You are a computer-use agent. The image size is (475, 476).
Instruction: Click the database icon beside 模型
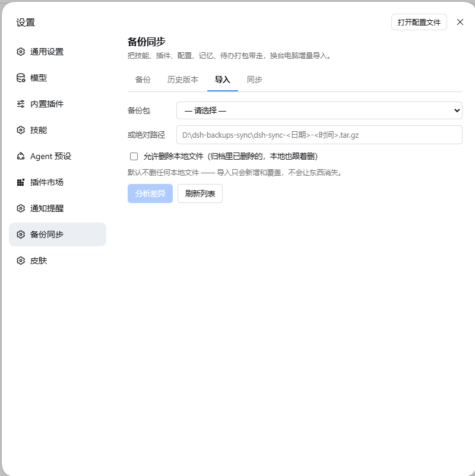click(21, 78)
